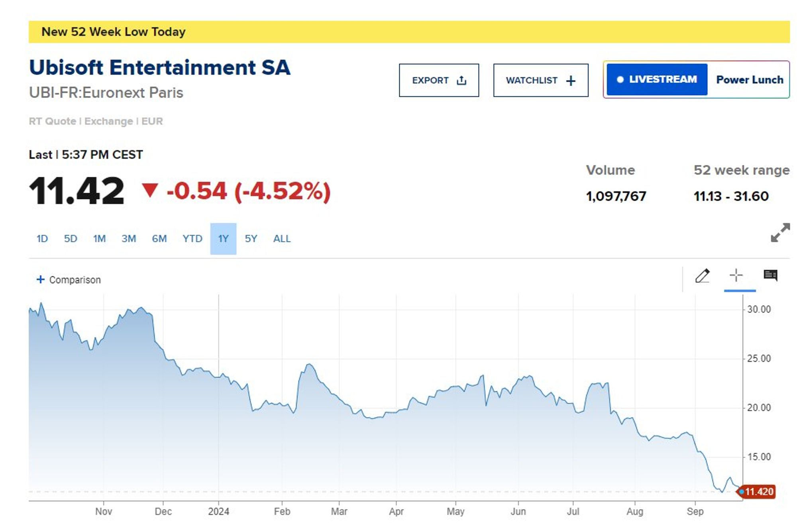The image size is (797, 532).
Task: Show the 6M chart range
Action: tap(159, 239)
